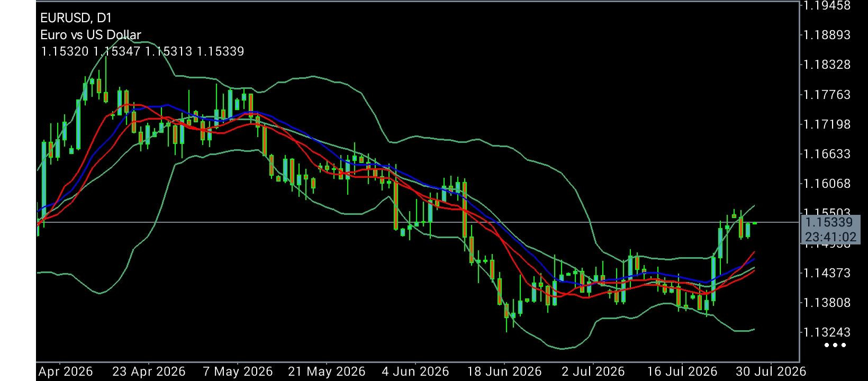
Task: Click the 1.16068 price axis label
Action: 827,184
